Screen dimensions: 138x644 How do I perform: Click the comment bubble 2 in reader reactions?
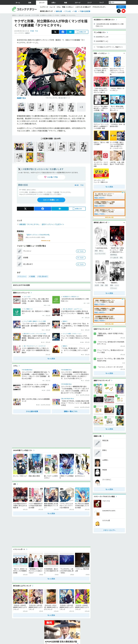tap(82, 185)
